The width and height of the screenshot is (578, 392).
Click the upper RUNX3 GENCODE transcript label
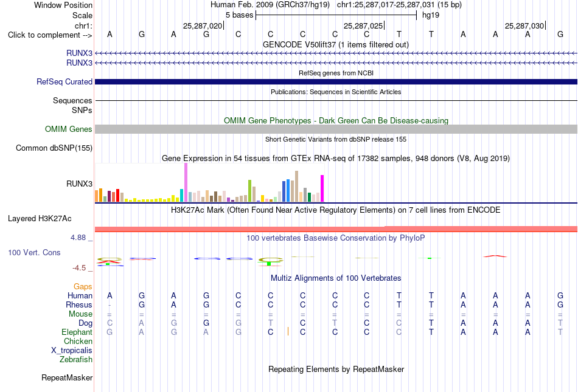(79, 53)
